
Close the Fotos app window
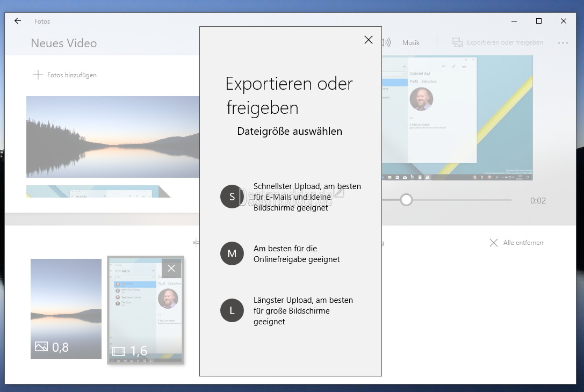tap(564, 21)
